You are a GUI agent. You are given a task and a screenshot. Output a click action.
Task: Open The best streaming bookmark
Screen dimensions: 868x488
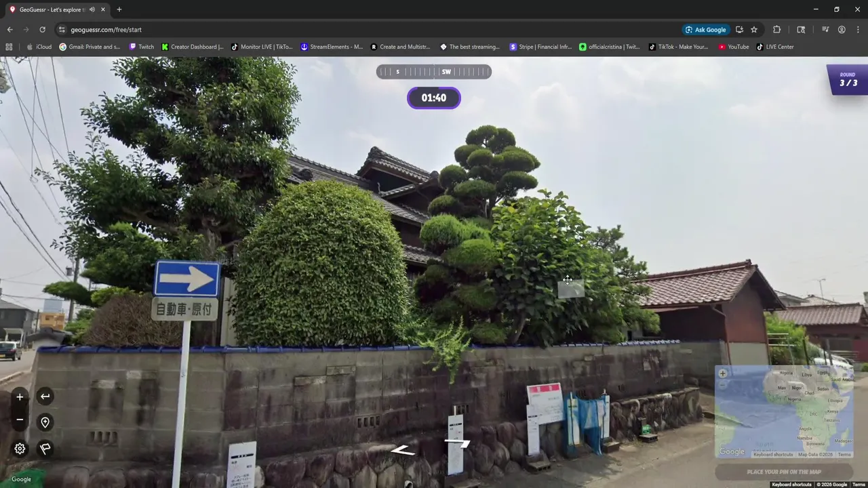point(469,47)
